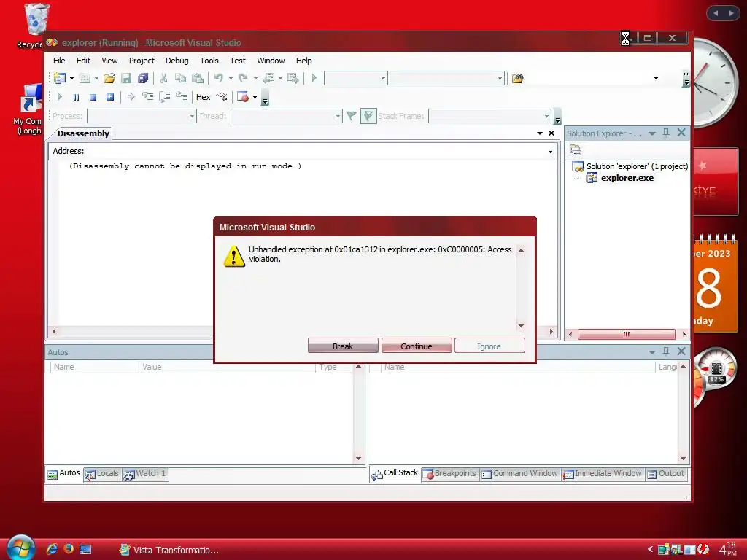Screen dimensions: 747x560
Task: Click the Break All pause icon
Action: tap(76, 97)
